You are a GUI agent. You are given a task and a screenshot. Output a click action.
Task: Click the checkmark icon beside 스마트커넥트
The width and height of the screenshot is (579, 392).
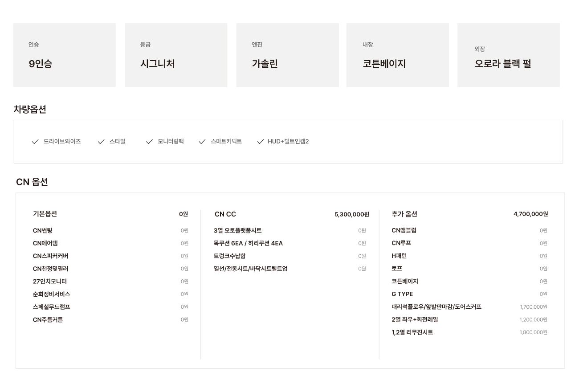(x=202, y=142)
